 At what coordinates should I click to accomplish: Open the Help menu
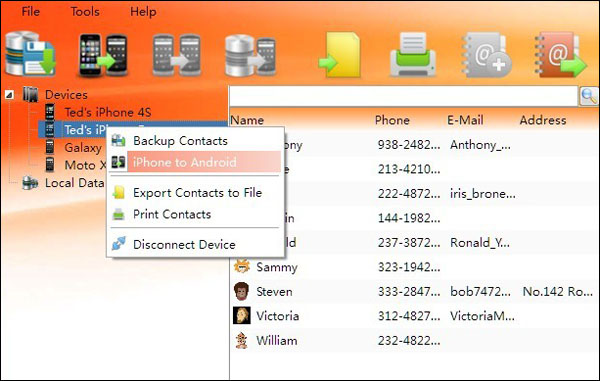143,11
